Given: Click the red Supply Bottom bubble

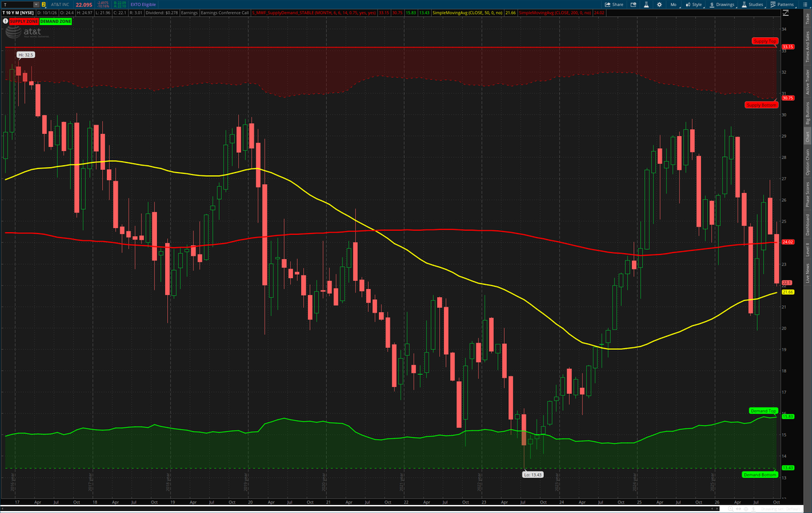Looking at the screenshot, I should (761, 105).
